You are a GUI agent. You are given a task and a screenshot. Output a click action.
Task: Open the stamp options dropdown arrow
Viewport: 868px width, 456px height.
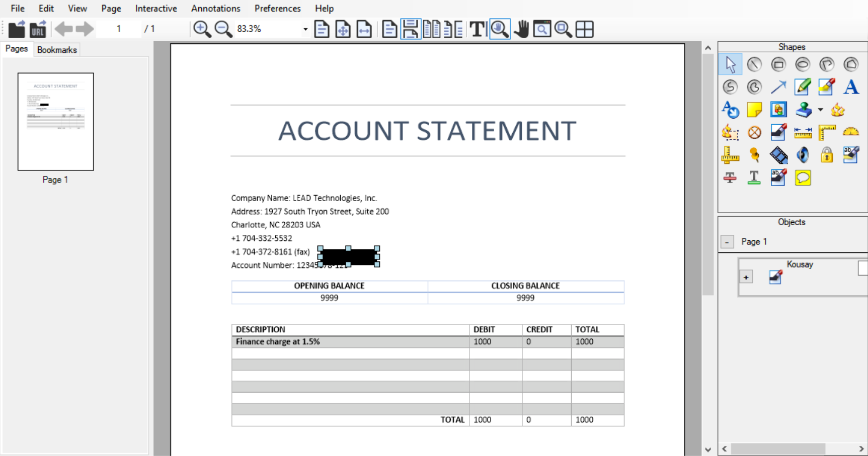[x=819, y=110]
